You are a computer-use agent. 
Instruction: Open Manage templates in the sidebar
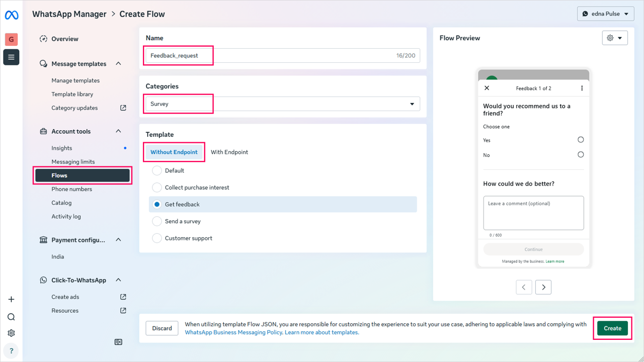75,80
